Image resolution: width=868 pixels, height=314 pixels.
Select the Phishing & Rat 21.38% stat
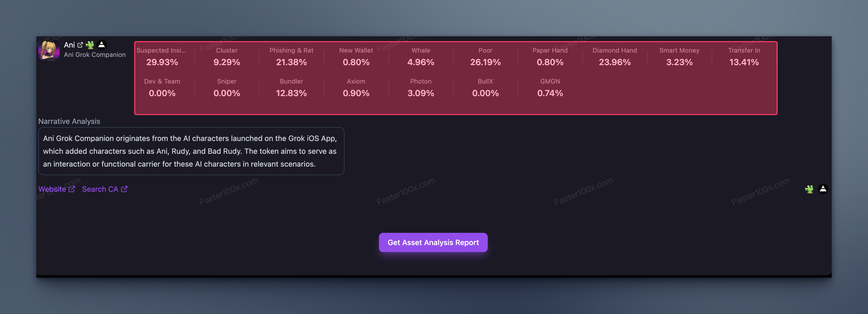[292, 57]
